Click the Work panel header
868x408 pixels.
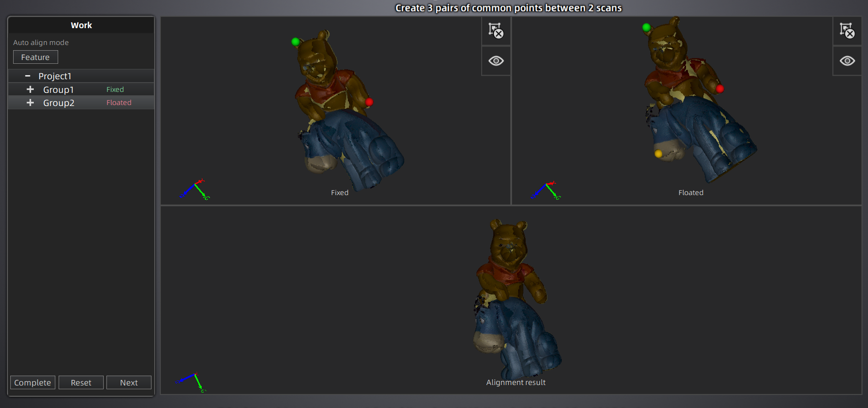pyautogui.click(x=81, y=25)
